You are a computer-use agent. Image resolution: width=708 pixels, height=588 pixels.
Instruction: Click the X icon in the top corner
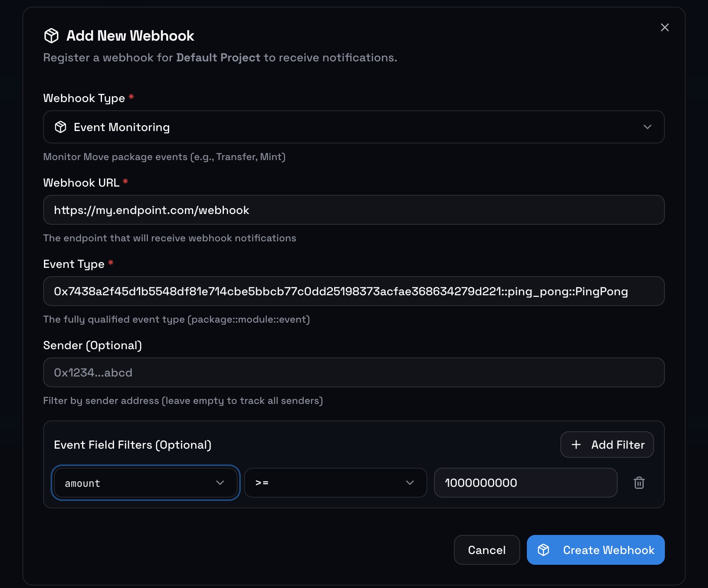[x=665, y=27]
